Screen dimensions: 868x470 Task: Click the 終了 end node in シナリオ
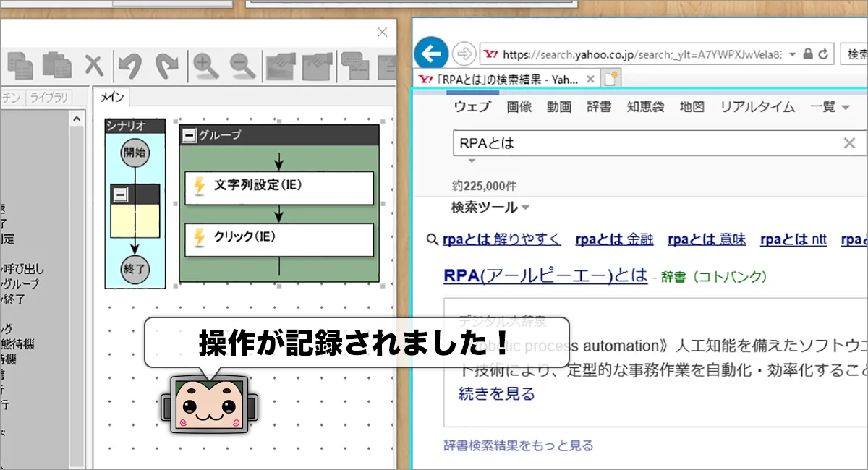click(135, 270)
